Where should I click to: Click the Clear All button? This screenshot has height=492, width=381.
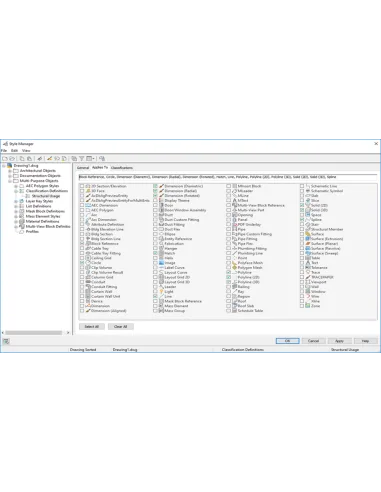[x=121, y=327]
